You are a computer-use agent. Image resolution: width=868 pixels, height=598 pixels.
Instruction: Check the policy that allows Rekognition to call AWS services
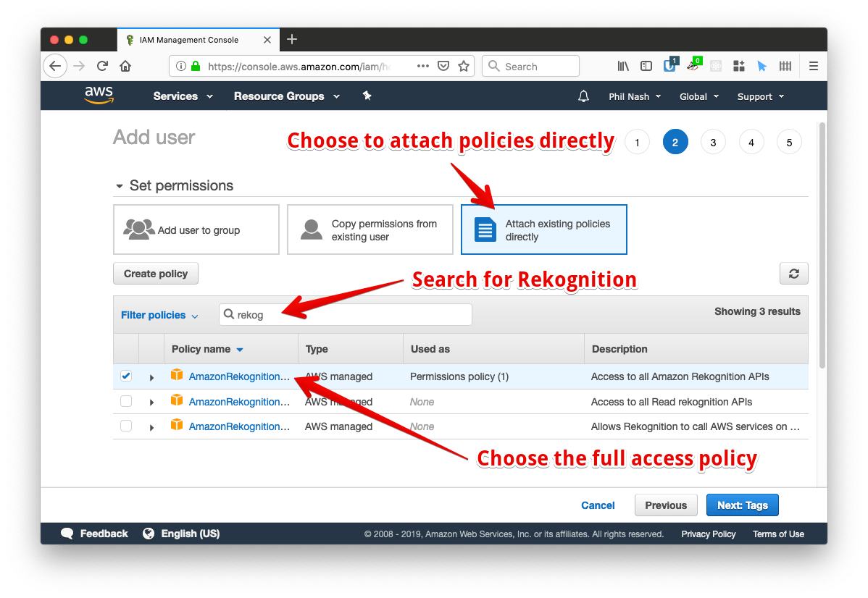click(126, 426)
